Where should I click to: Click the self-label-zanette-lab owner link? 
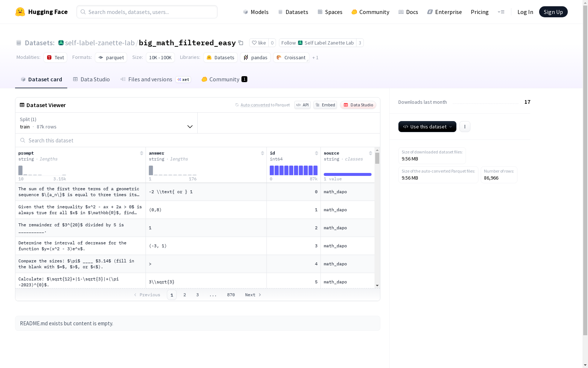click(100, 43)
